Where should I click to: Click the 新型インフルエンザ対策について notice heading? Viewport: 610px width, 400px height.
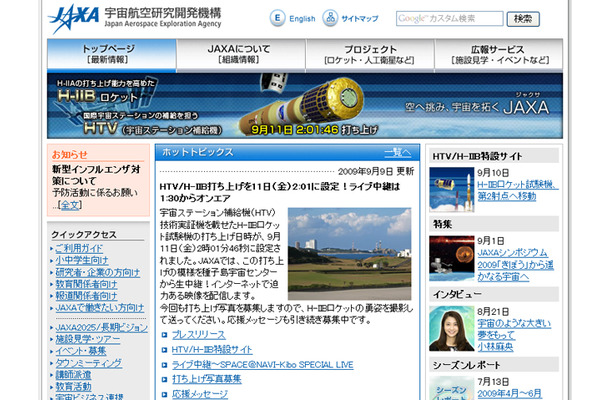[x=96, y=175]
